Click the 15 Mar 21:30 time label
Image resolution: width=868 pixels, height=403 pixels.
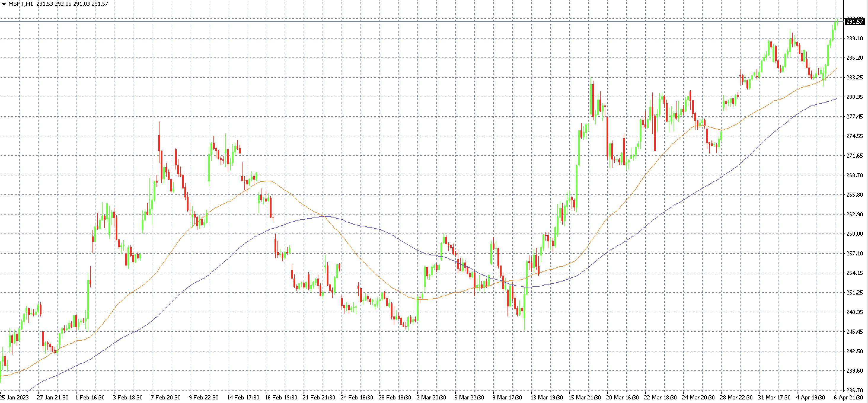click(584, 398)
